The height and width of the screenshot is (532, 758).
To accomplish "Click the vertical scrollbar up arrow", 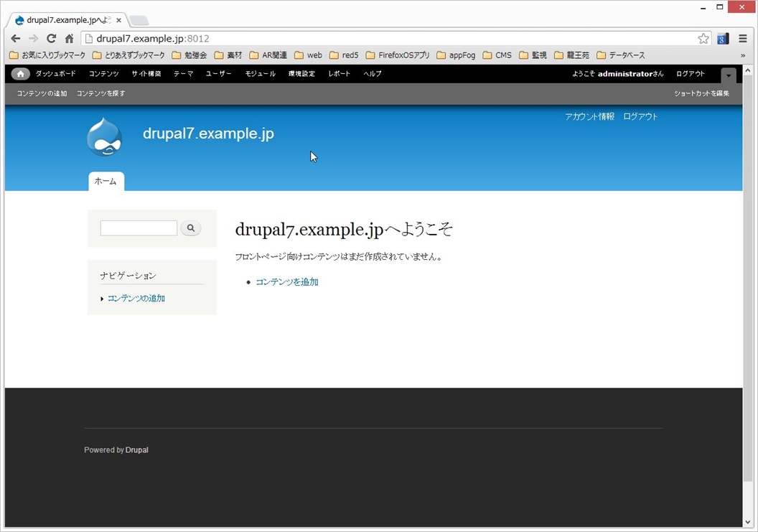I will pos(748,70).
